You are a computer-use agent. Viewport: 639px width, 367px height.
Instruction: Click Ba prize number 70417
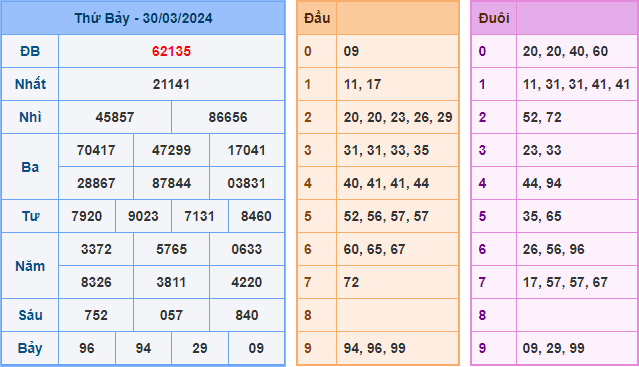click(x=96, y=150)
